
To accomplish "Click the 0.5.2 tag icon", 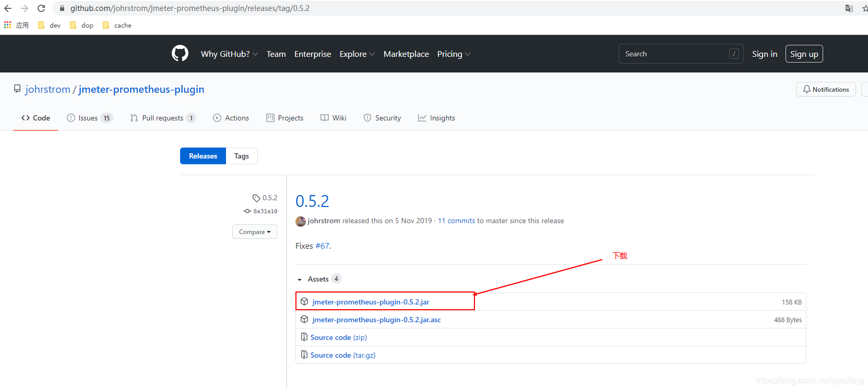I will tap(256, 198).
